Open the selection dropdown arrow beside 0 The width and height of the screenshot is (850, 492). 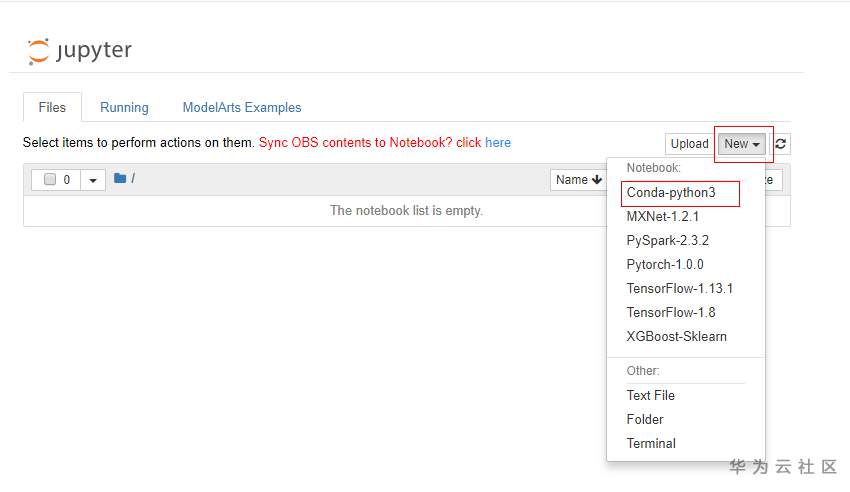tap(93, 180)
